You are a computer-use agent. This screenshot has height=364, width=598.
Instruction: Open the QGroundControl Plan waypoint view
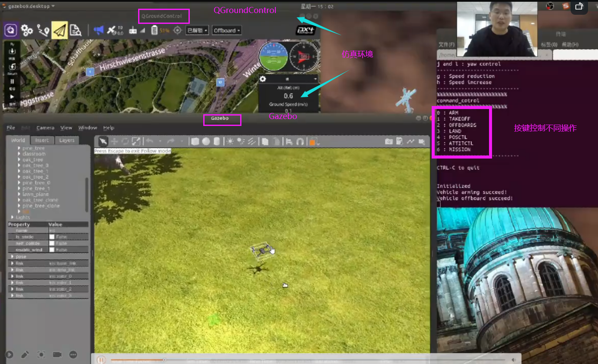(x=43, y=30)
